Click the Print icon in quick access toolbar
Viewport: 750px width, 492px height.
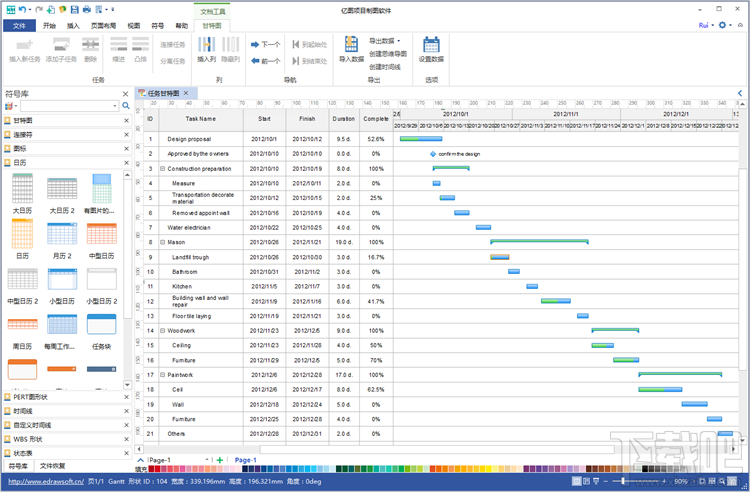(87, 10)
